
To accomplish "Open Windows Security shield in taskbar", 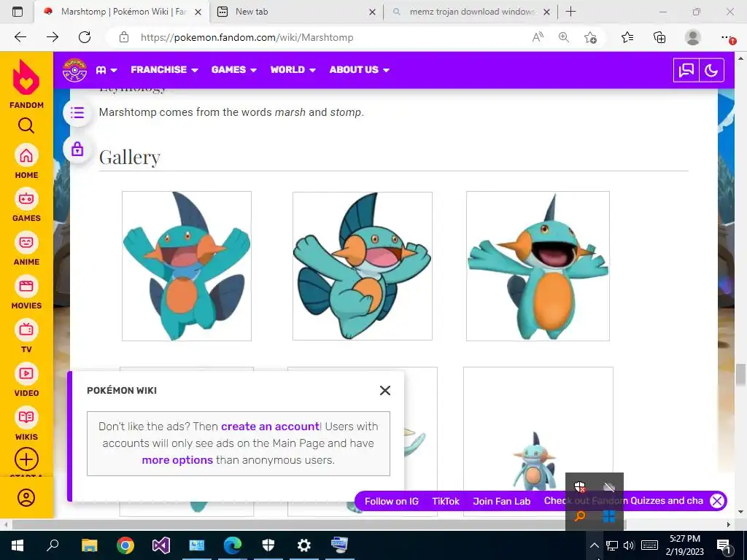I will [268, 545].
